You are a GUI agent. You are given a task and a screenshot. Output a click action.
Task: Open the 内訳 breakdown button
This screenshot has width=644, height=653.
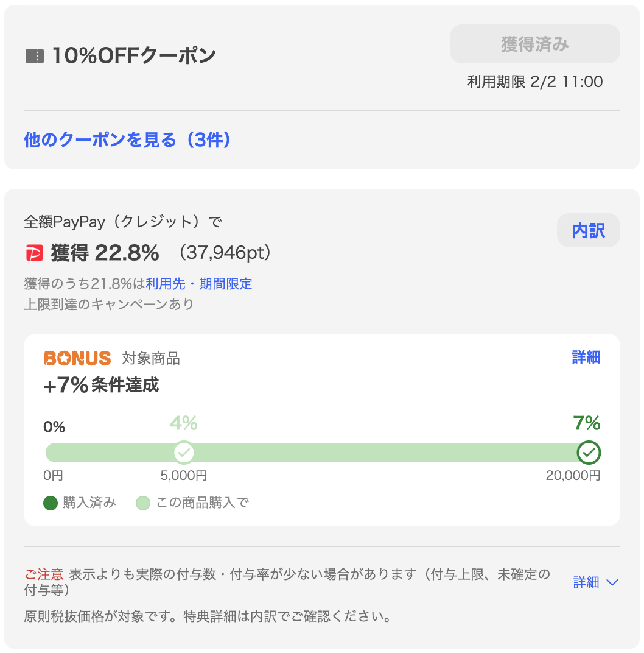pyautogui.click(x=588, y=231)
